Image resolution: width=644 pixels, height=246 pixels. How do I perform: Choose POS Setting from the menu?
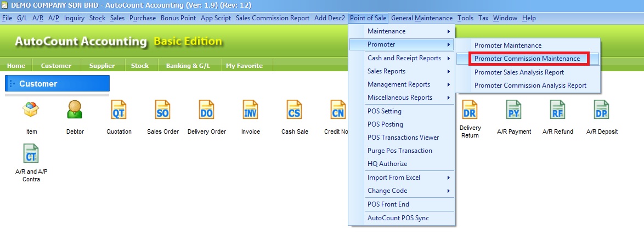[384, 111]
